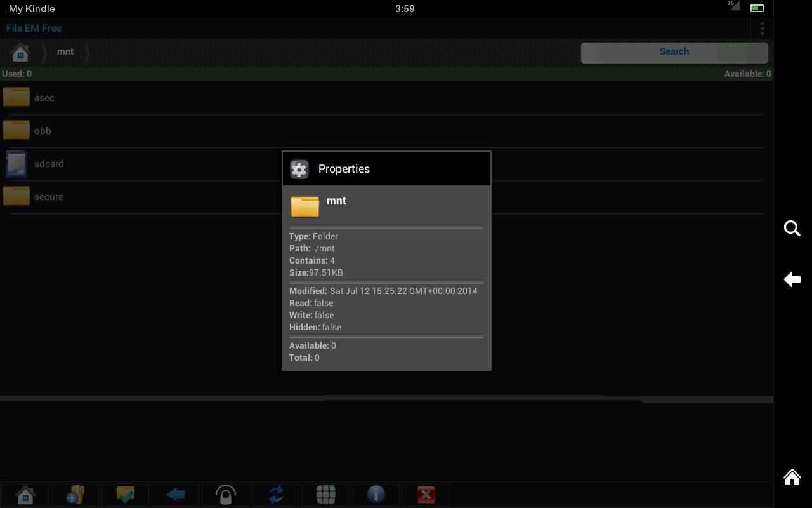
Task: Refresh the file listing
Action: 275,494
